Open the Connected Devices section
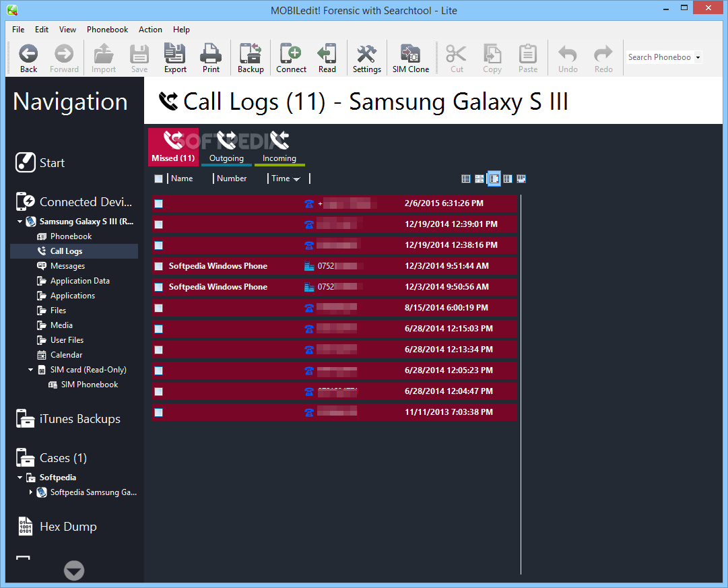 click(x=74, y=201)
